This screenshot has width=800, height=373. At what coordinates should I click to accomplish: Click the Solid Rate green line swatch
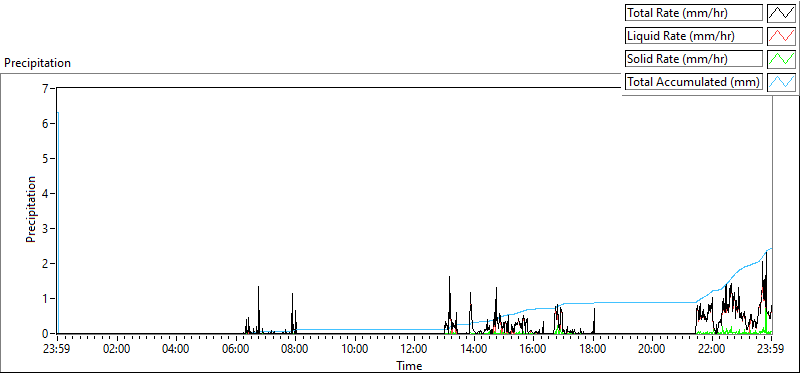[x=781, y=59]
